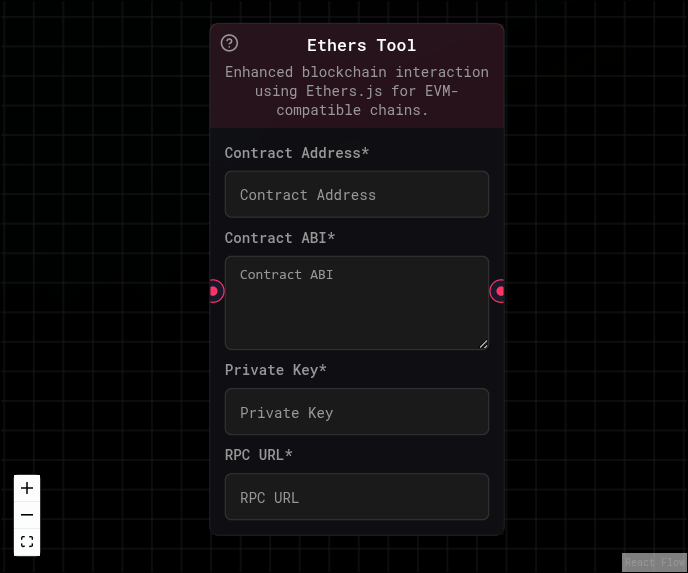Click the RPC URL input field
The height and width of the screenshot is (573, 688).
click(x=357, y=497)
